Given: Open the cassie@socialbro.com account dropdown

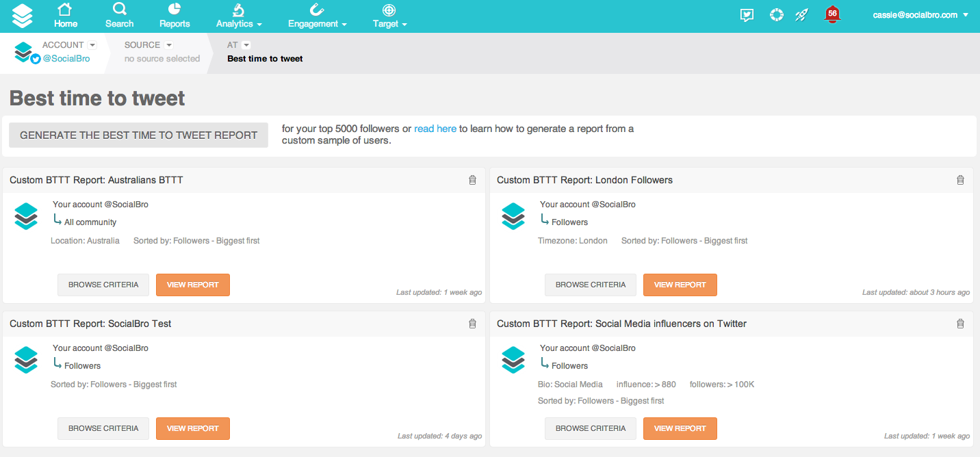Looking at the screenshot, I should 920,15.
